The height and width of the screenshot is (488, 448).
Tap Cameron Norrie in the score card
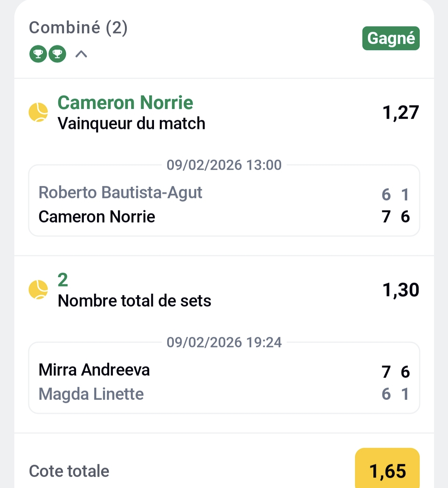[97, 217]
